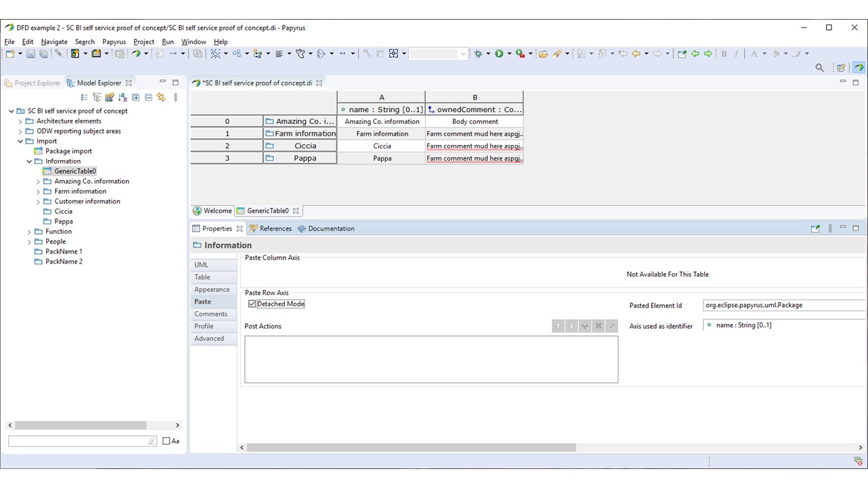Toggle the Detached Mode checkbox

[x=252, y=304]
